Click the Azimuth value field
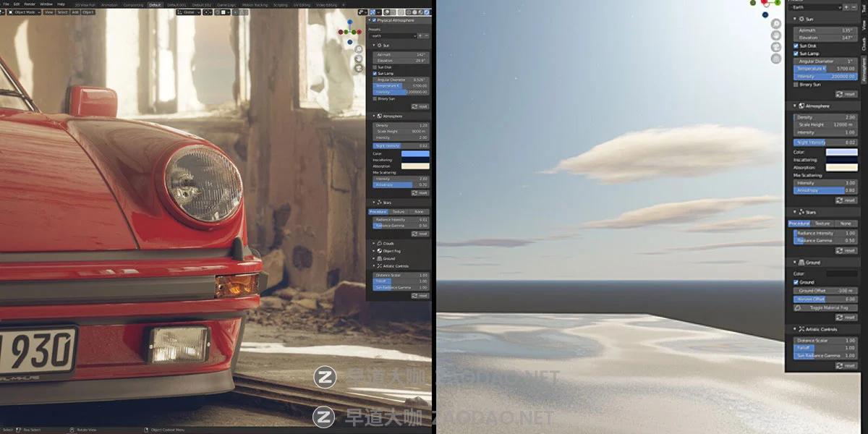The width and height of the screenshot is (868, 434). pos(403,54)
